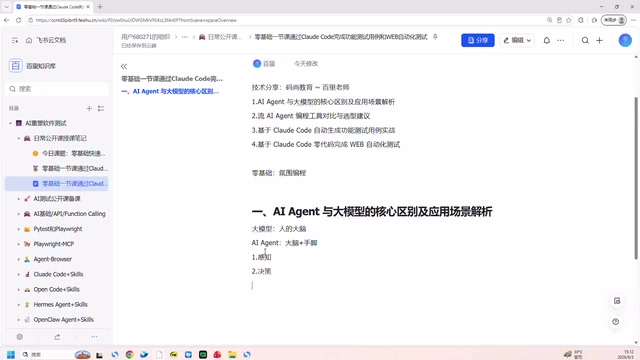Open File Explorer folder in taskbar
This screenshot has height=360, width=640.
point(232,354)
